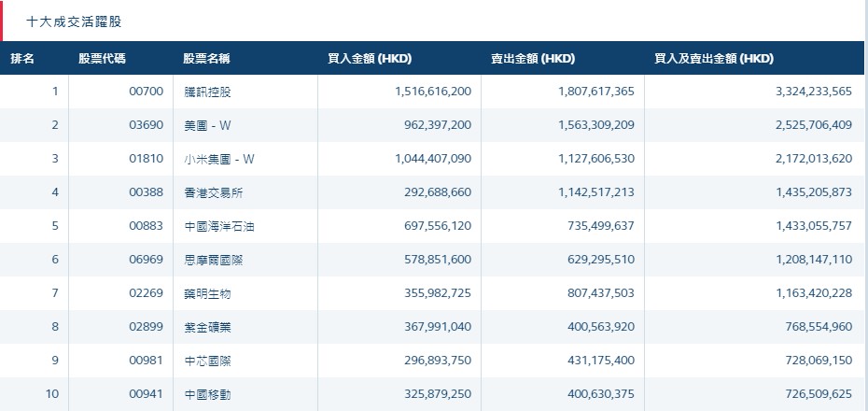Click the 買入及賣出金額 (HKD) column header
The image size is (868, 411).
[714, 58]
